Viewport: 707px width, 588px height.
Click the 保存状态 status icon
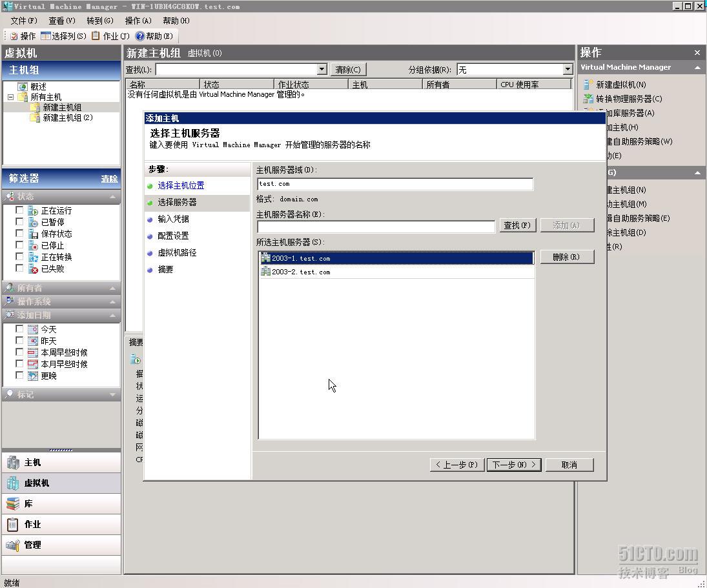[33, 234]
